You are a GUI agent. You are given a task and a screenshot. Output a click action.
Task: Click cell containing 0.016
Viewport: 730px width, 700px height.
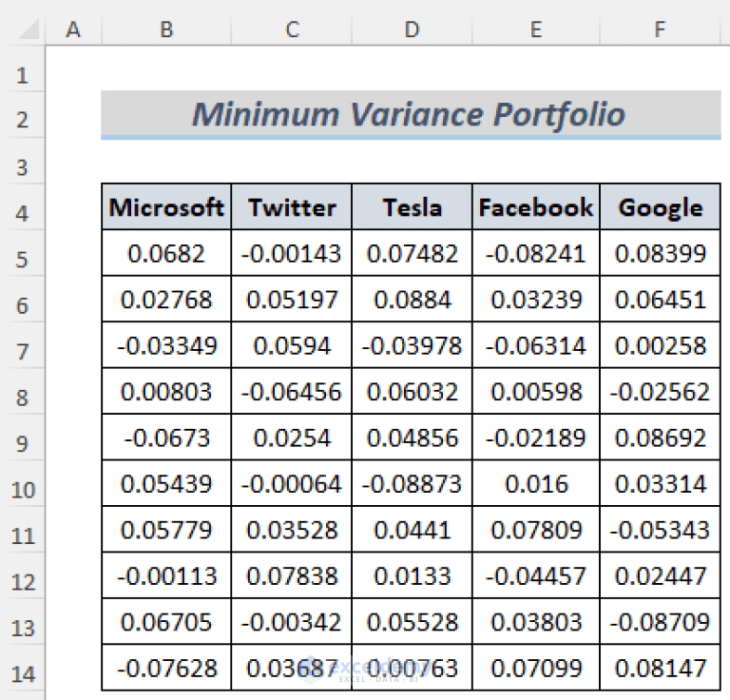point(536,483)
